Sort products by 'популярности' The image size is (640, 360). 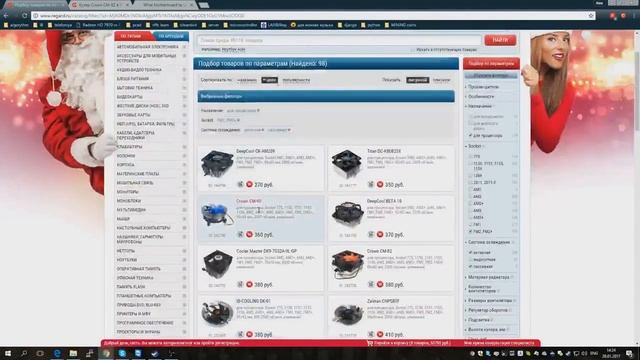pyautogui.click(x=296, y=80)
